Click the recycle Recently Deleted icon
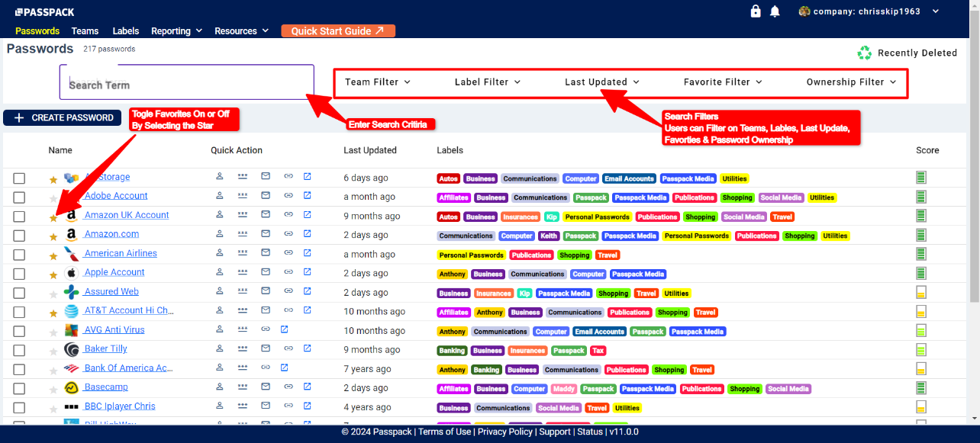Image resolution: width=980 pixels, height=443 pixels. coord(864,53)
